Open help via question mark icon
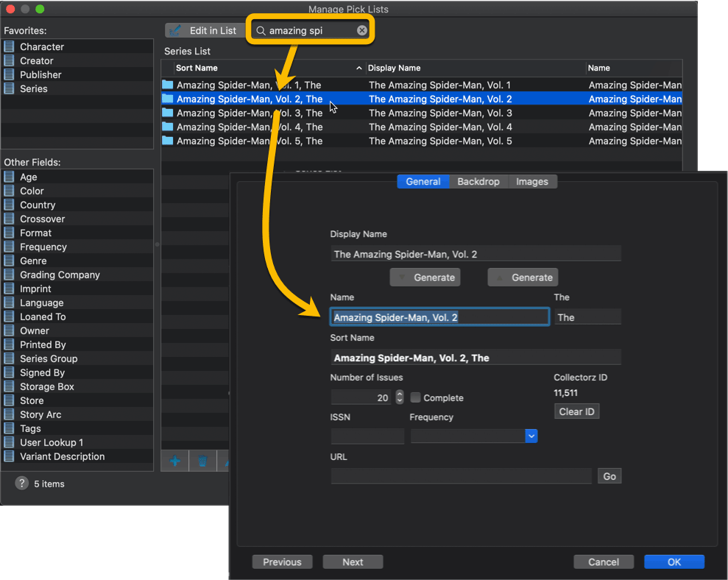This screenshot has height=580, width=728. [x=21, y=484]
